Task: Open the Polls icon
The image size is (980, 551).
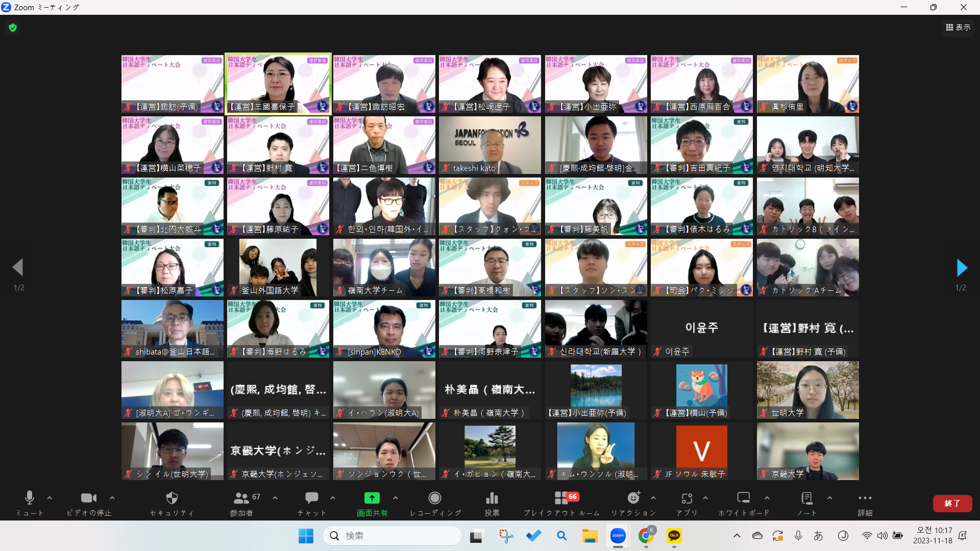Action: coord(492,498)
